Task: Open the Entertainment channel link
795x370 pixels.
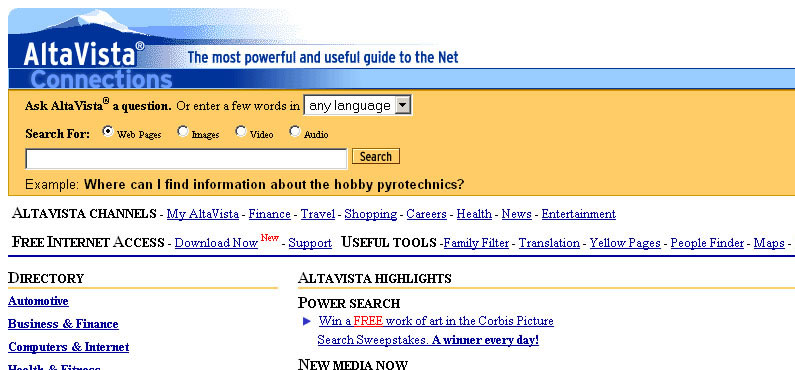Action: (579, 214)
